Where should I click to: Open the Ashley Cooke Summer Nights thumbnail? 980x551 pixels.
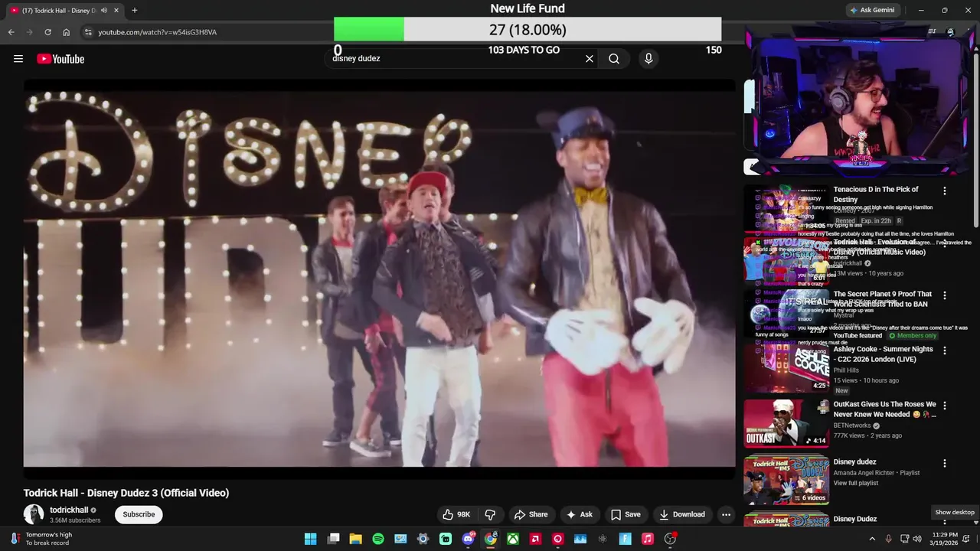click(x=786, y=368)
